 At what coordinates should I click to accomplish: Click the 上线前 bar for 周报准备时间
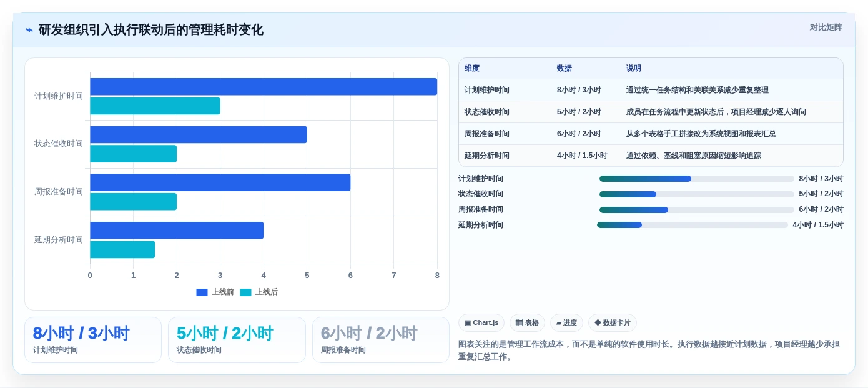click(x=220, y=182)
